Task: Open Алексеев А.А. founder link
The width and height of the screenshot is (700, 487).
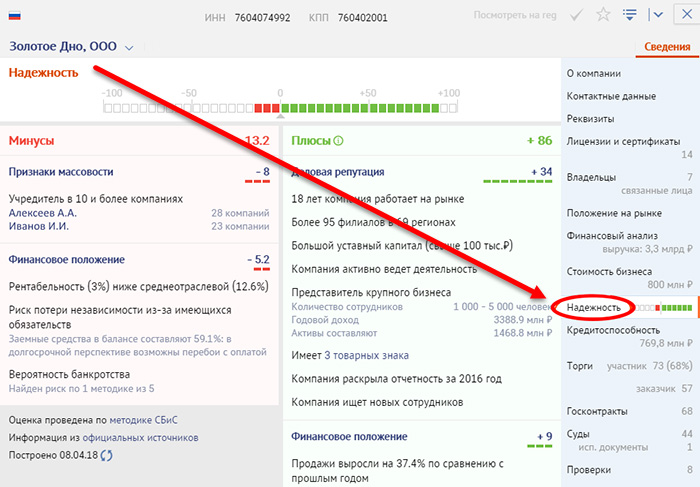Action: pyautogui.click(x=43, y=213)
